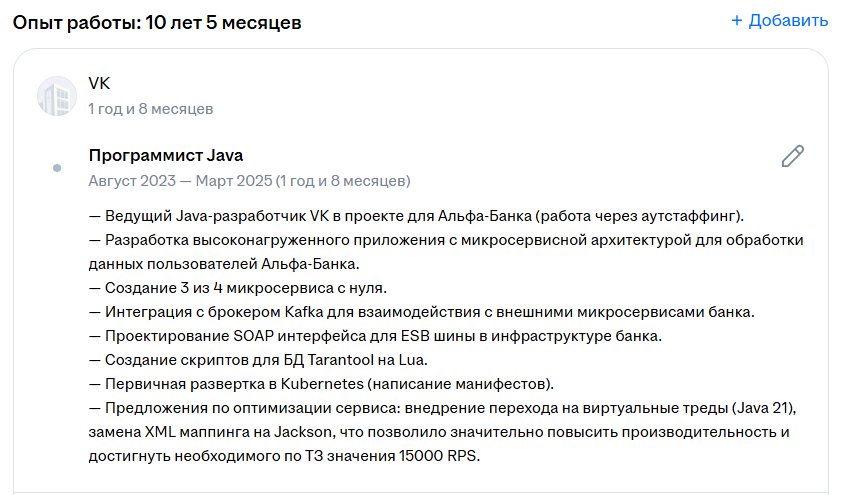Click the gray 1 год и 8 месяцев under VK

coord(151,109)
